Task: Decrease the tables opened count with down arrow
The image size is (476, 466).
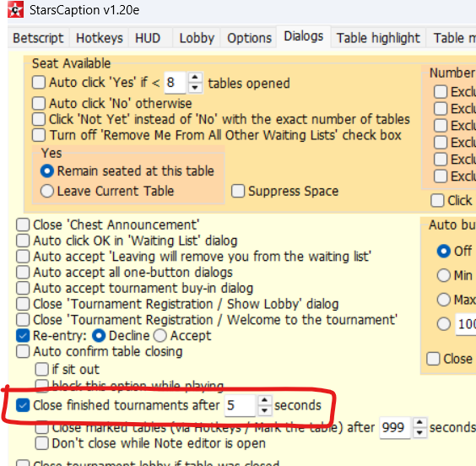Action: click(195, 88)
